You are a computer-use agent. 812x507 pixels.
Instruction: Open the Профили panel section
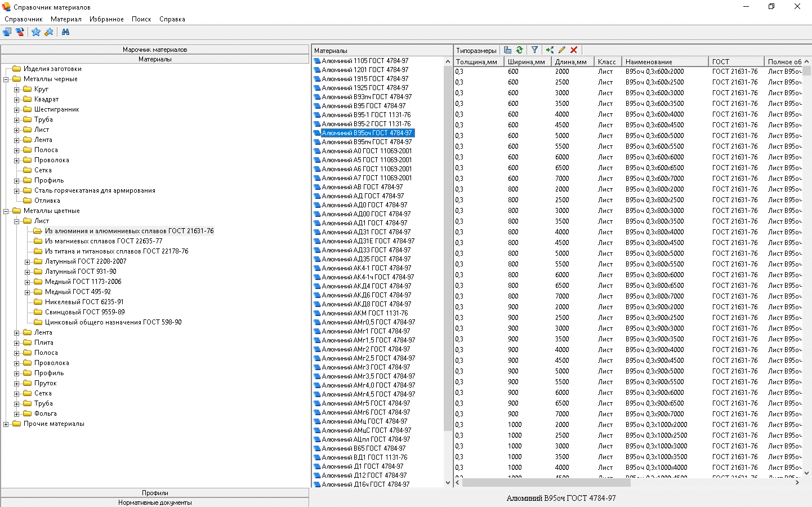click(x=155, y=493)
